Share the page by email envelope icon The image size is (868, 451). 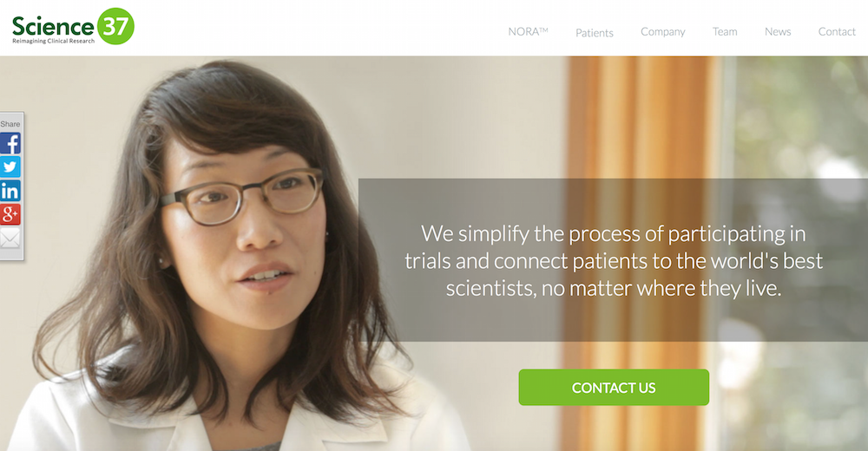(x=10, y=238)
